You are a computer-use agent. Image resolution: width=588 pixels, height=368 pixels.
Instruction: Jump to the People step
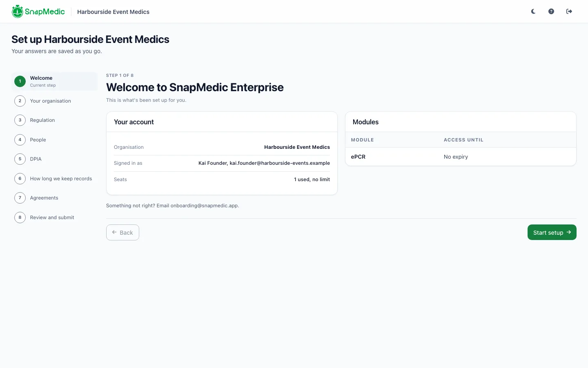(x=55, y=140)
